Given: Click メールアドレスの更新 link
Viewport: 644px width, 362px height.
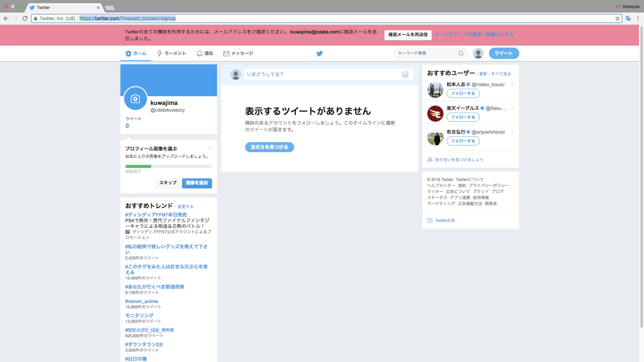Looking at the screenshot, I should (458, 35).
